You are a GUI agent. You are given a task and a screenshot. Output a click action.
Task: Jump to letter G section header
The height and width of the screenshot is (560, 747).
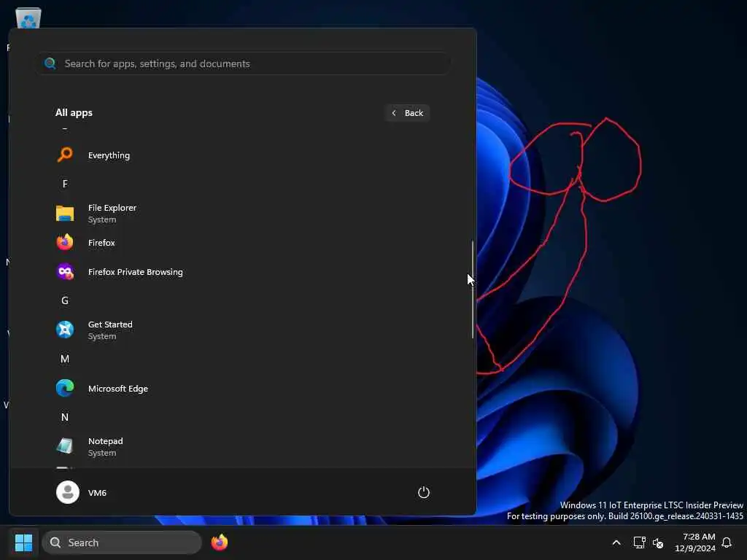(x=65, y=300)
